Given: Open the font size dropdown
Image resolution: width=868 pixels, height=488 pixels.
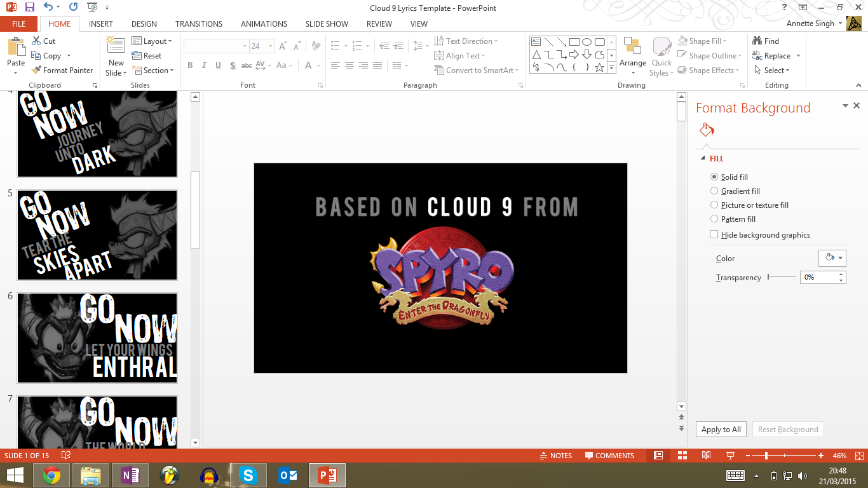Looking at the screenshot, I should tap(271, 46).
